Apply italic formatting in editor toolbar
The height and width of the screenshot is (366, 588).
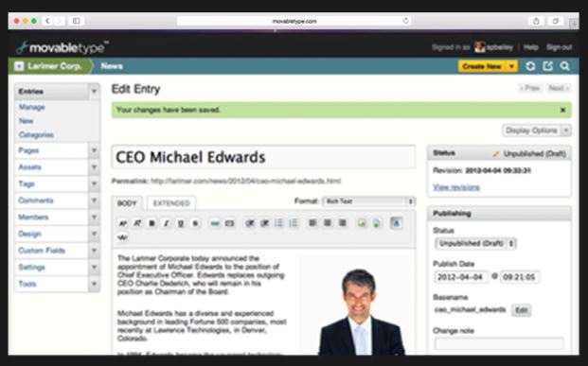point(166,223)
